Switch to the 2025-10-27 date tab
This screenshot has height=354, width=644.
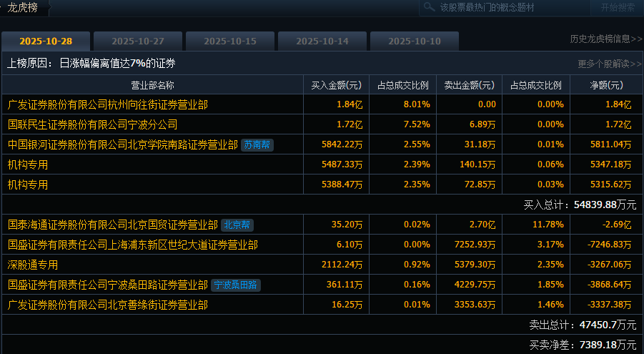coord(138,41)
